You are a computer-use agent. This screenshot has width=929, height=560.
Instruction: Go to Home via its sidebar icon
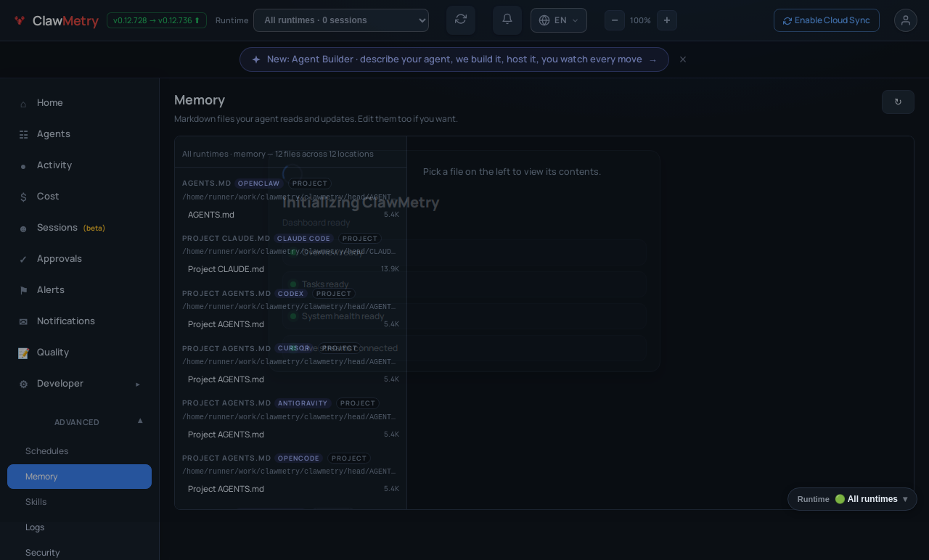[x=23, y=103]
